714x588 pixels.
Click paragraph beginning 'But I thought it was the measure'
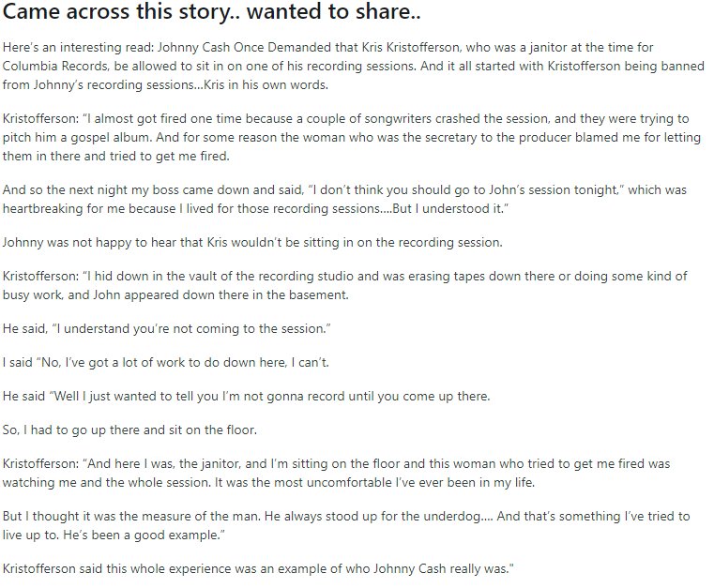pos(346,526)
